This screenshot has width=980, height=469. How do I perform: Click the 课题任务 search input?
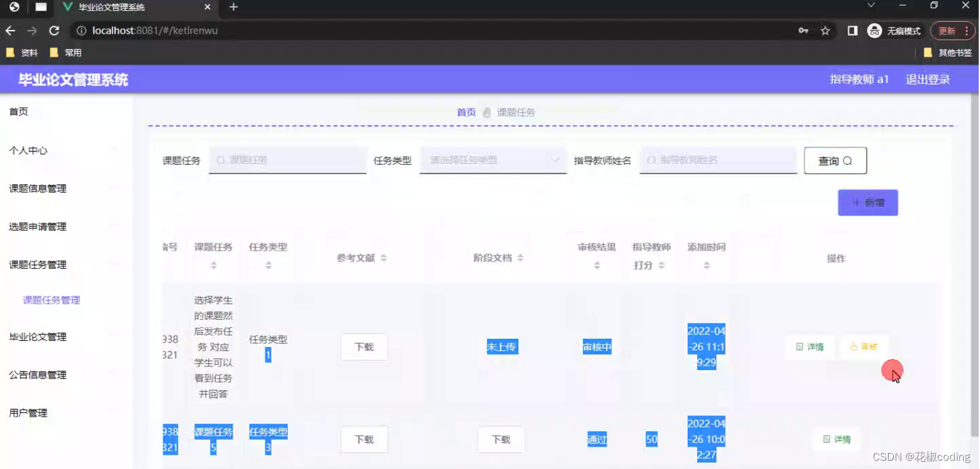pyautogui.click(x=288, y=160)
